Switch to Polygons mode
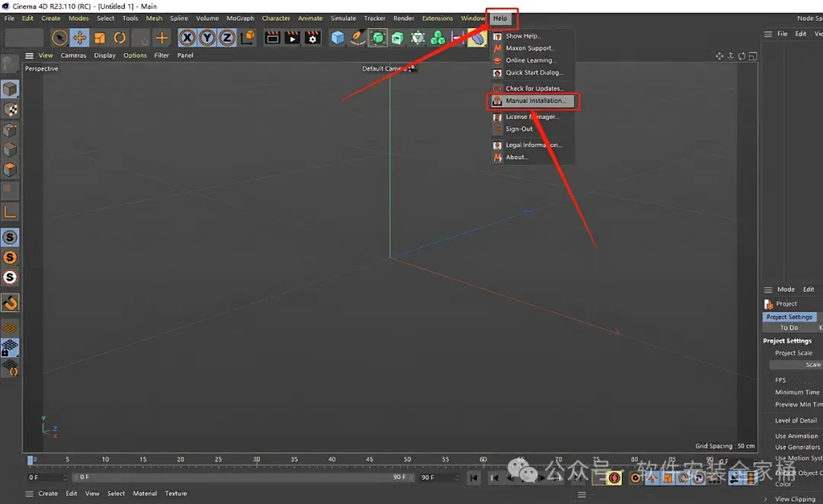Image resolution: width=823 pixels, height=504 pixels. tap(10, 170)
